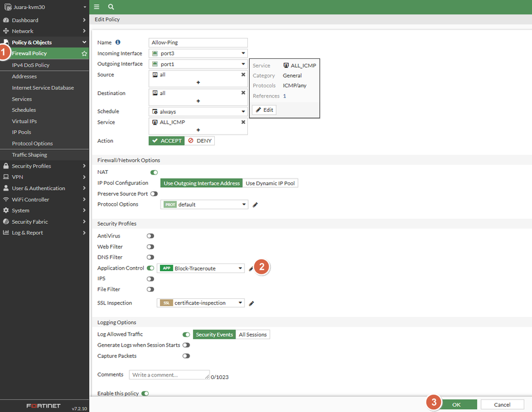Open the Schedule always dropdown
Viewport: 532px width, 412px height.
point(198,111)
